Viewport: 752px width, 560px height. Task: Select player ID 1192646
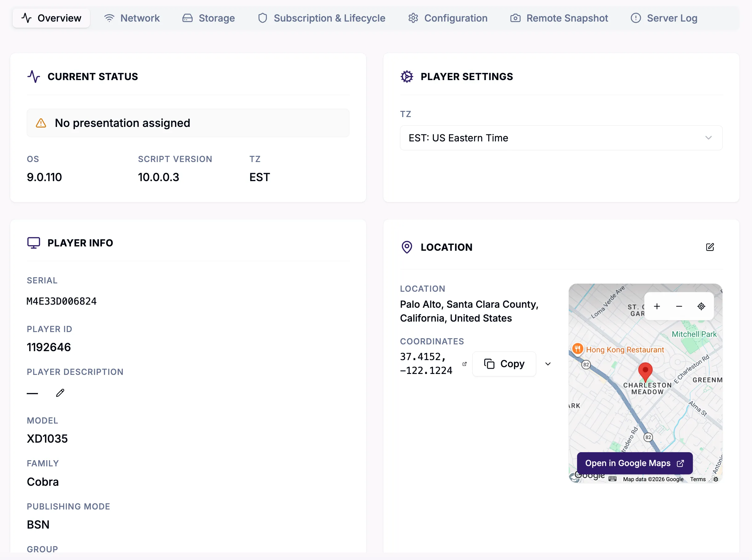(x=49, y=347)
